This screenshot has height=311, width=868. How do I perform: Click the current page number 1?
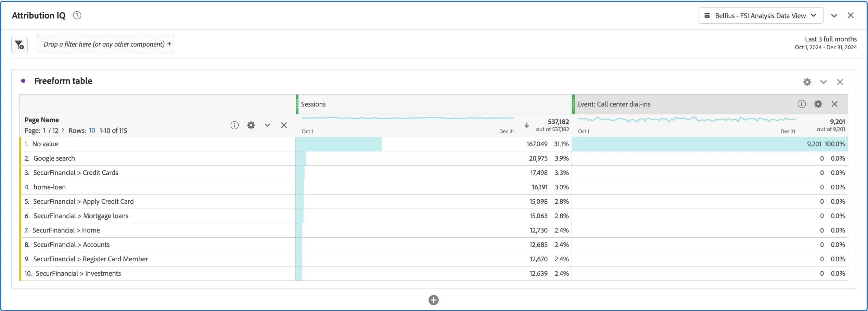(x=44, y=130)
